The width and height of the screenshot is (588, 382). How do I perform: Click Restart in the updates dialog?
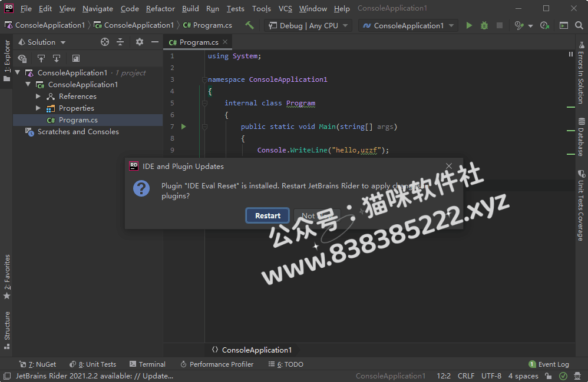[x=267, y=215]
